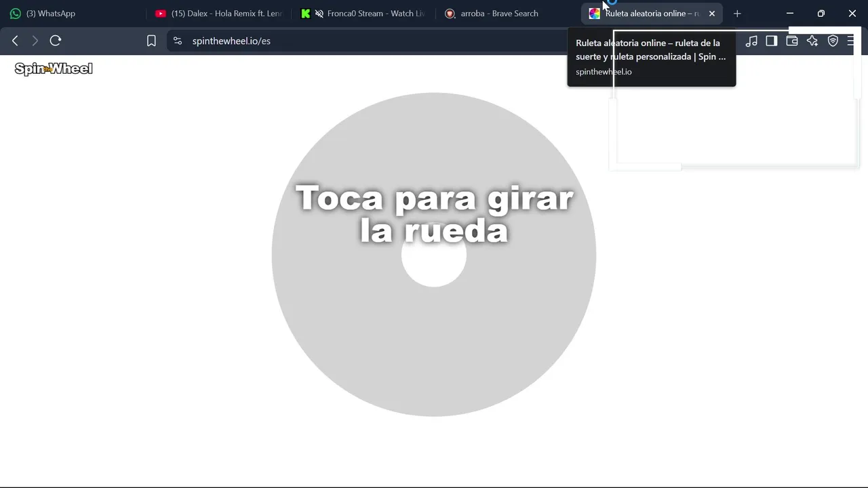
Task: Open the Brave VPN shield icon
Action: [833, 41]
